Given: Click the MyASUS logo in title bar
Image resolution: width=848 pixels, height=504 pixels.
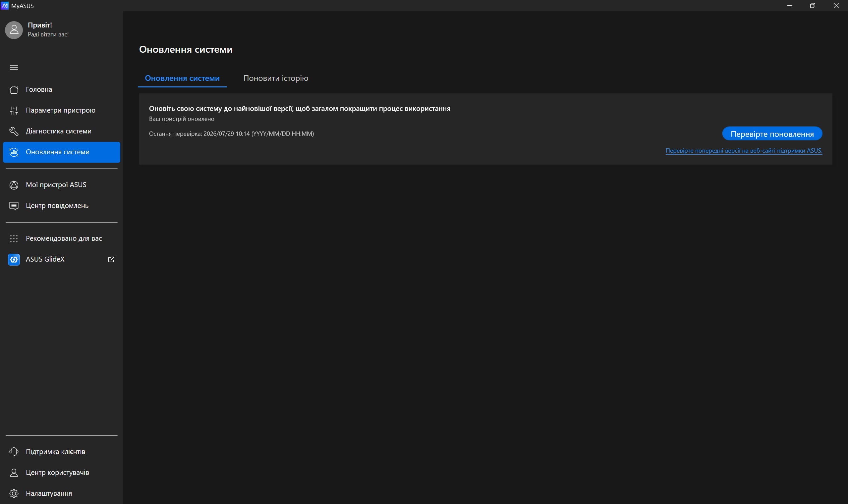Looking at the screenshot, I should (x=5, y=5).
